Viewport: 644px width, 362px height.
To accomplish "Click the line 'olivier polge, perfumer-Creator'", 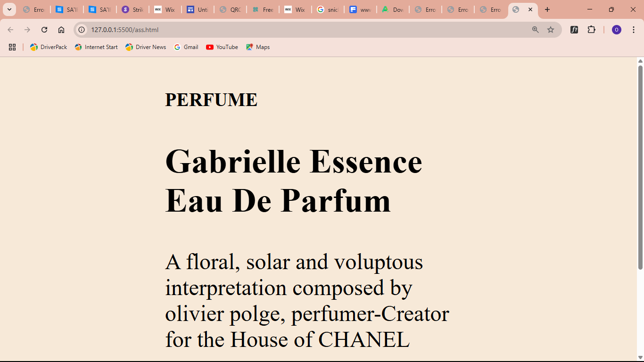I will (307, 313).
